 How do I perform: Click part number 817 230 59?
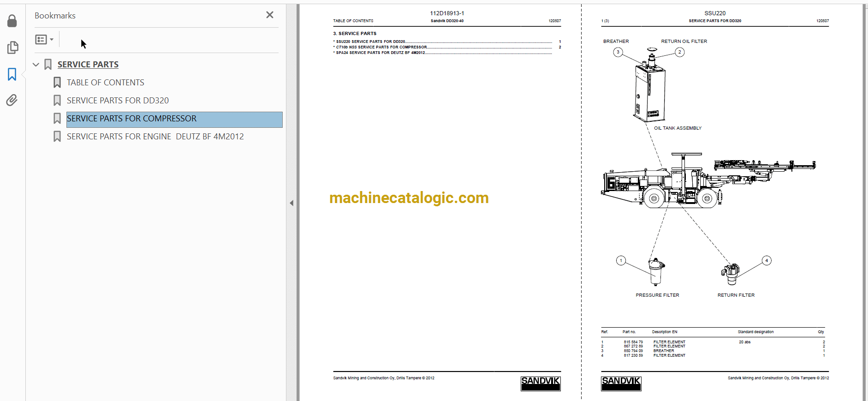pos(633,355)
